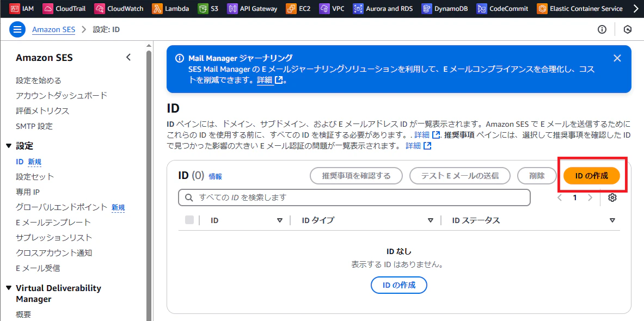Follow the Amazon SES breadcrumb link
This screenshot has height=321, width=644.
click(x=53, y=30)
